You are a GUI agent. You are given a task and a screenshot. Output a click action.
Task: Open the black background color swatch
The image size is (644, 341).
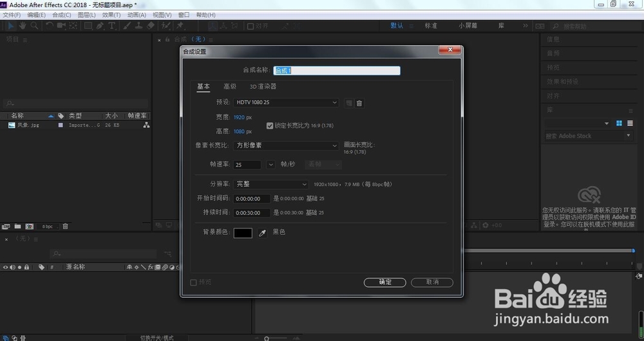(243, 233)
